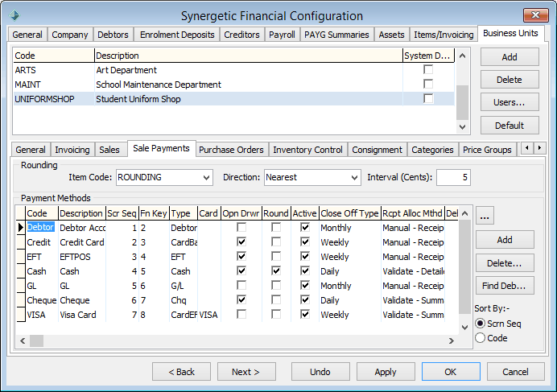Select the Debtor row indicator arrow
This screenshot has height=392, width=557.
(x=21, y=228)
